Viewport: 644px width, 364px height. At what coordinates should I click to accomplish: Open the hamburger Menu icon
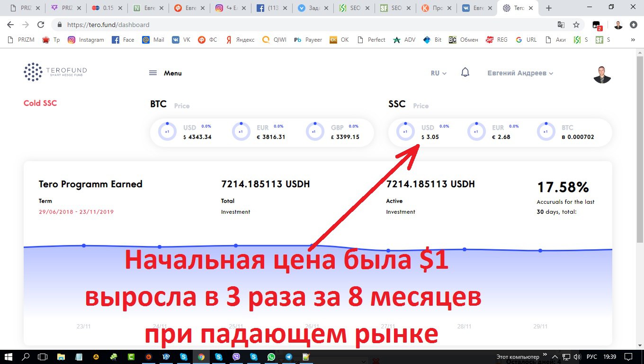pyautogui.click(x=153, y=73)
